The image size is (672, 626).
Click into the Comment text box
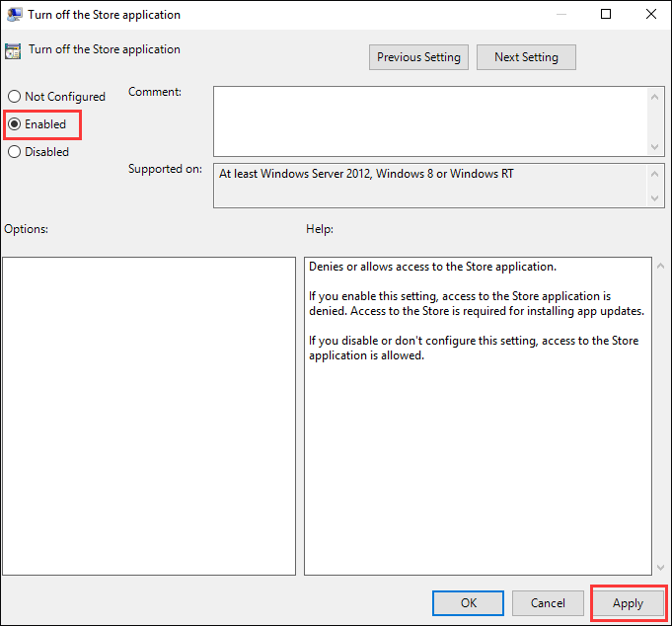click(x=430, y=121)
